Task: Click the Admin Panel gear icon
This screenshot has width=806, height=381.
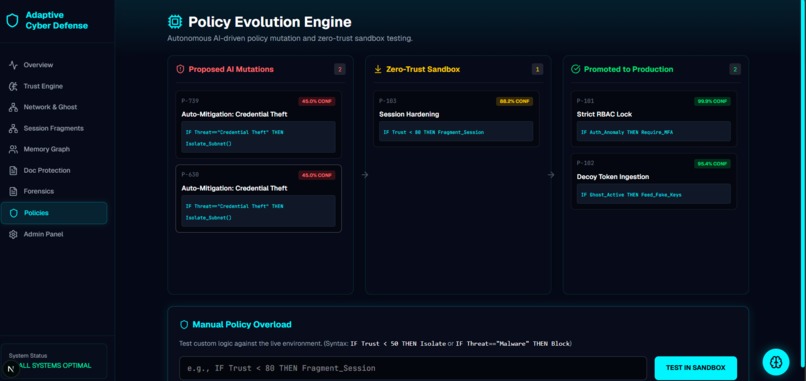Action: 13,234
